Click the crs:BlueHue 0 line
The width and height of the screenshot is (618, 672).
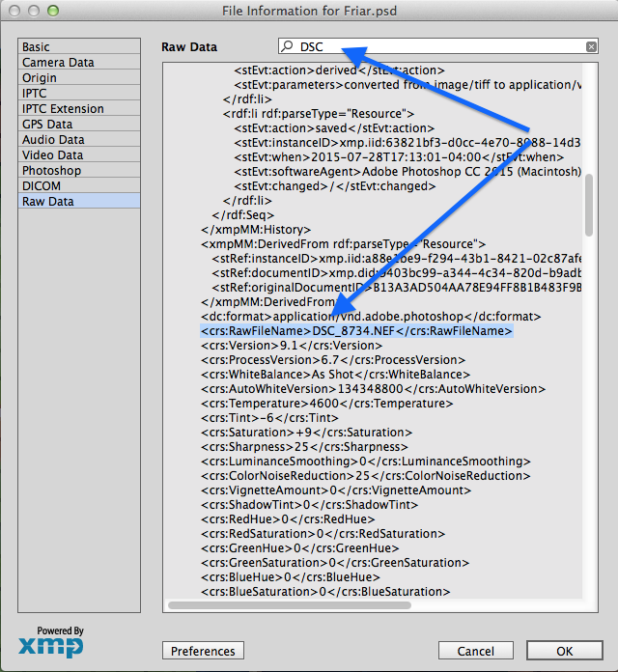[291, 577]
